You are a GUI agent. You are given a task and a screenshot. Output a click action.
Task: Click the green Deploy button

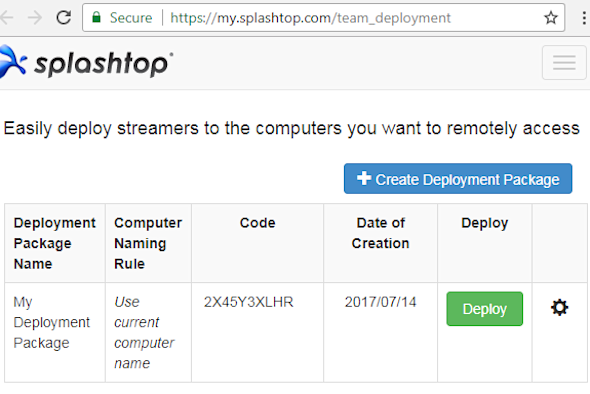[x=485, y=309]
